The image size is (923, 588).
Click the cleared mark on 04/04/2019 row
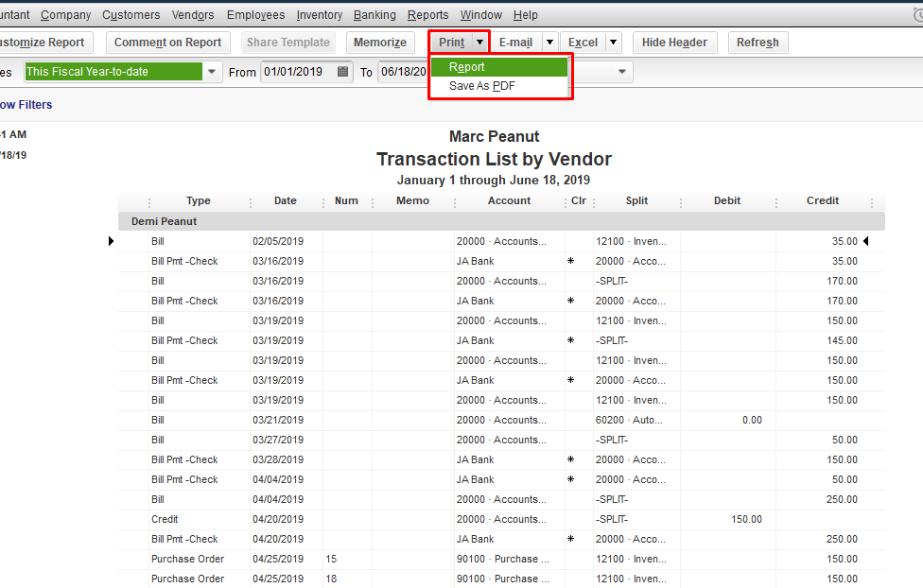[570, 479]
